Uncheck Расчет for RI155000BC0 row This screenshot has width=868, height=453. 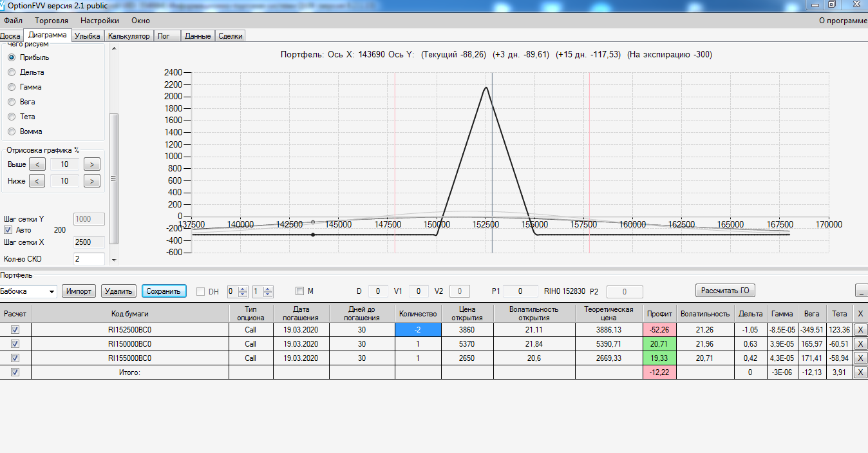15,358
